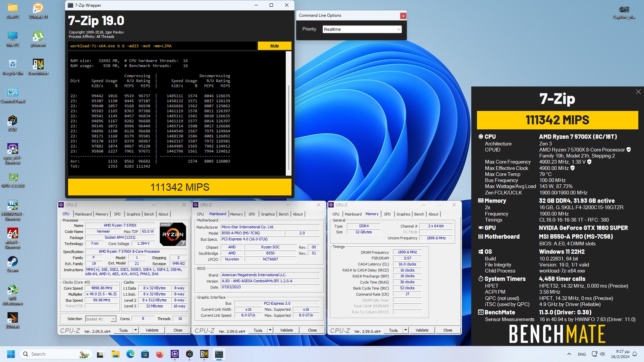Launch the BenchMate desktop icon
The width and height of the screenshot is (644, 362).
[x=38, y=67]
